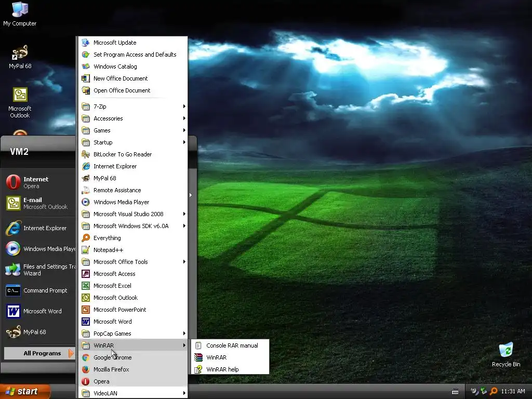Click the Microsoft Word entry in All Programs

[x=133, y=321]
